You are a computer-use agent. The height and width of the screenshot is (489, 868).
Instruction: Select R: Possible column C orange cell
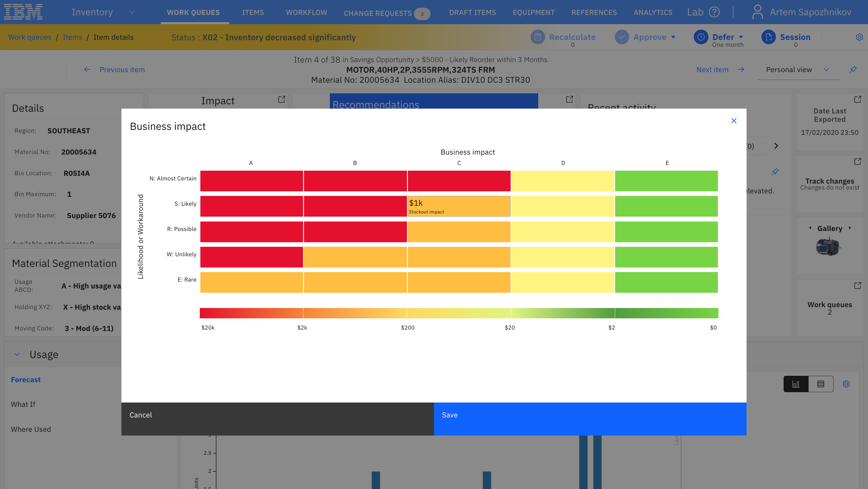pos(459,232)
